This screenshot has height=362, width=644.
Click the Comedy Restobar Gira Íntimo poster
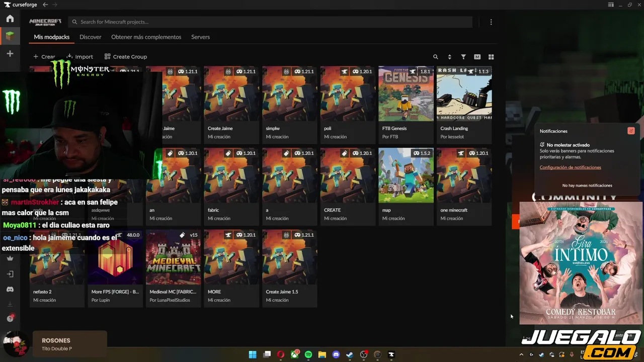(x=581, y=263)
